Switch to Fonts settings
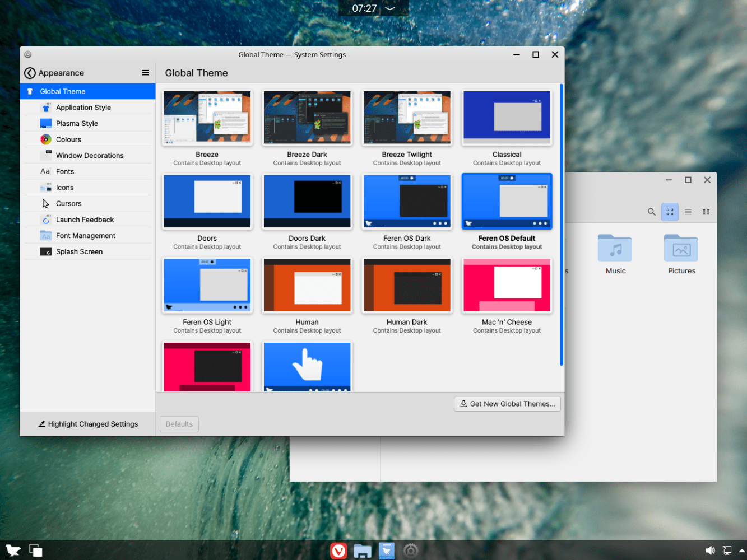The height and width of the screenshot is (560, 747). coord(65,171)
